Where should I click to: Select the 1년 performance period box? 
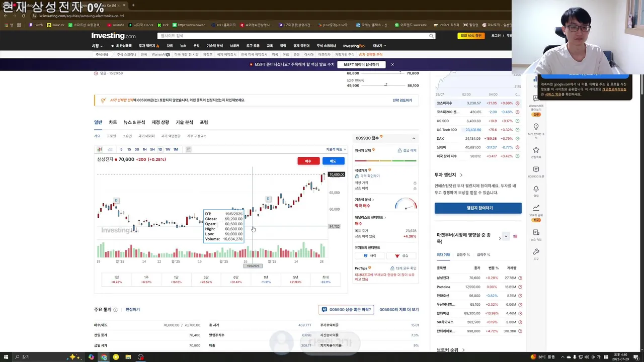tap(266, 280)
